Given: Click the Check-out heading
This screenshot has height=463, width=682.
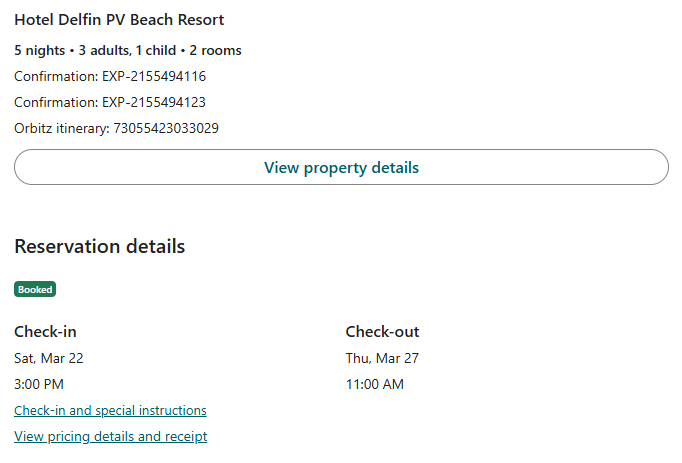Looking at the screenshot, I should 382,332.
